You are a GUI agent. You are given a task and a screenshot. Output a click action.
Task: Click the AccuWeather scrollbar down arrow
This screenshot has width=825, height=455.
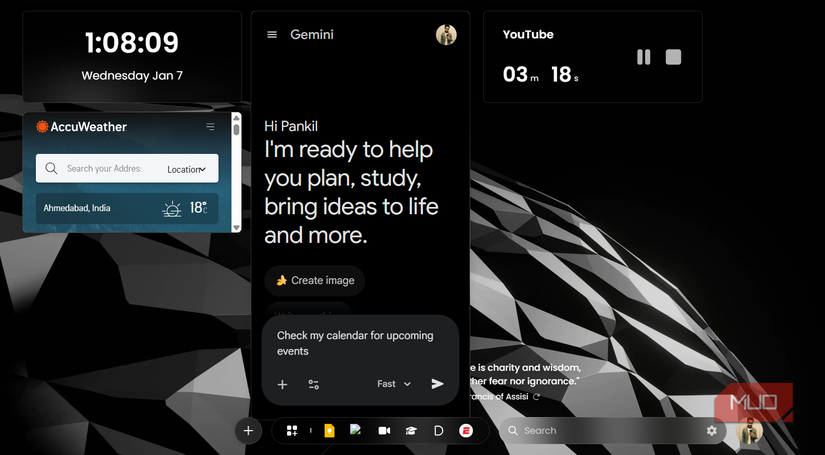[x=236, y=228]
